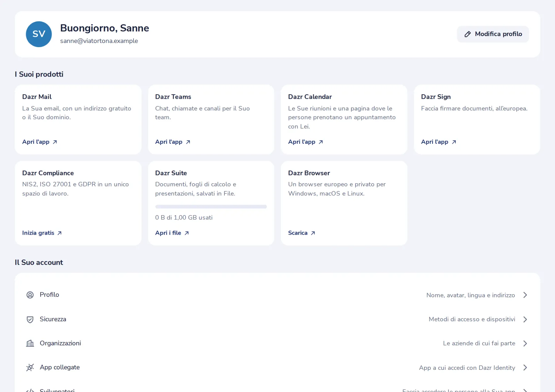Click the arrow icon next to Inizia gratis

[x=60, y=233]
